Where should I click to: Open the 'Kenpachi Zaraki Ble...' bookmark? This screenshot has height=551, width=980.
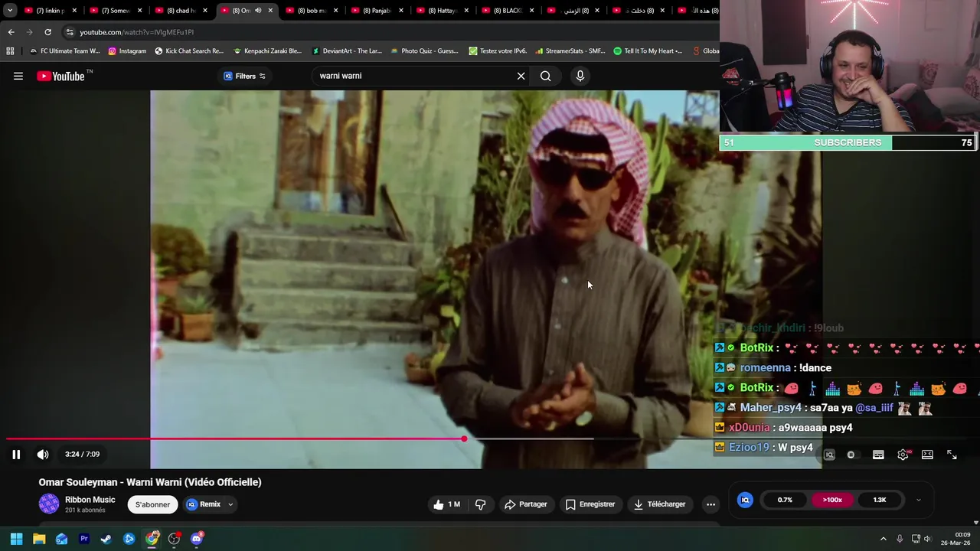tap(267, 51)
